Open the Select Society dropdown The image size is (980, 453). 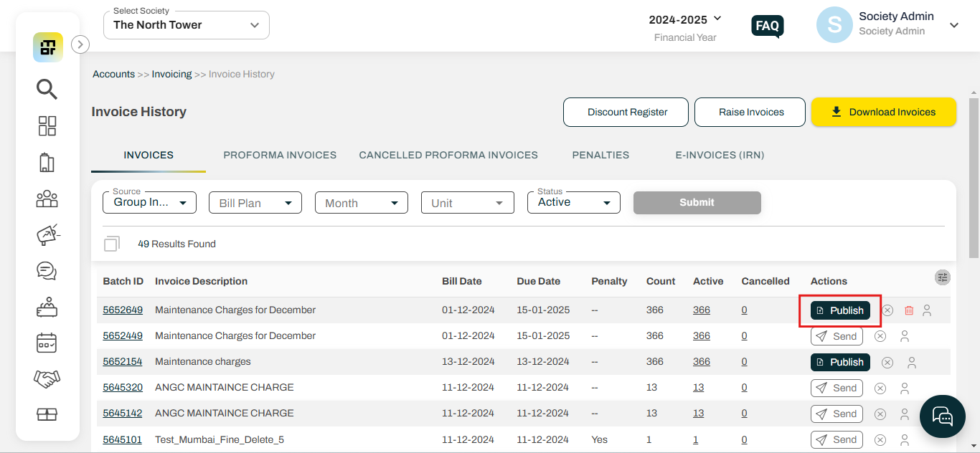coord(187,25)
